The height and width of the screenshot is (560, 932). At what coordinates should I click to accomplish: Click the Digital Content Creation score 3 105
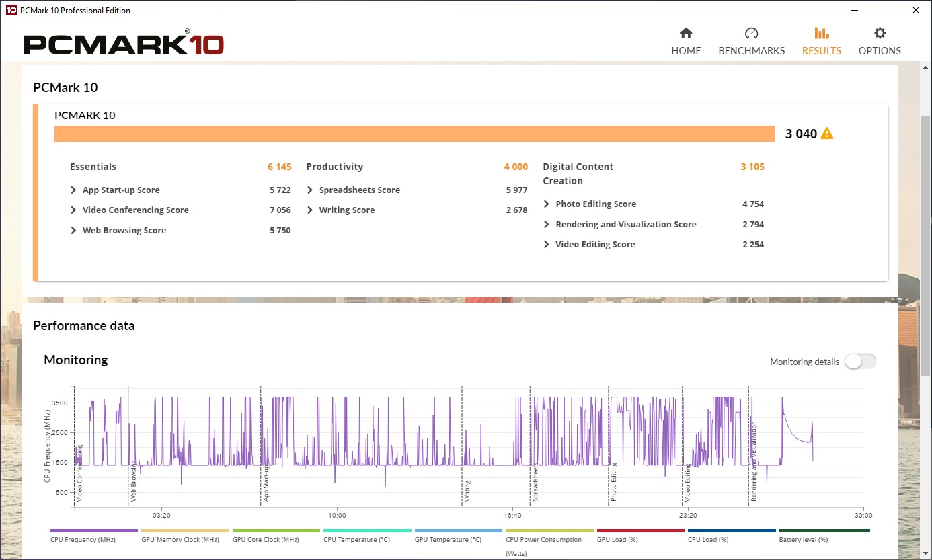pyautogui.click(x=752, y=167)
